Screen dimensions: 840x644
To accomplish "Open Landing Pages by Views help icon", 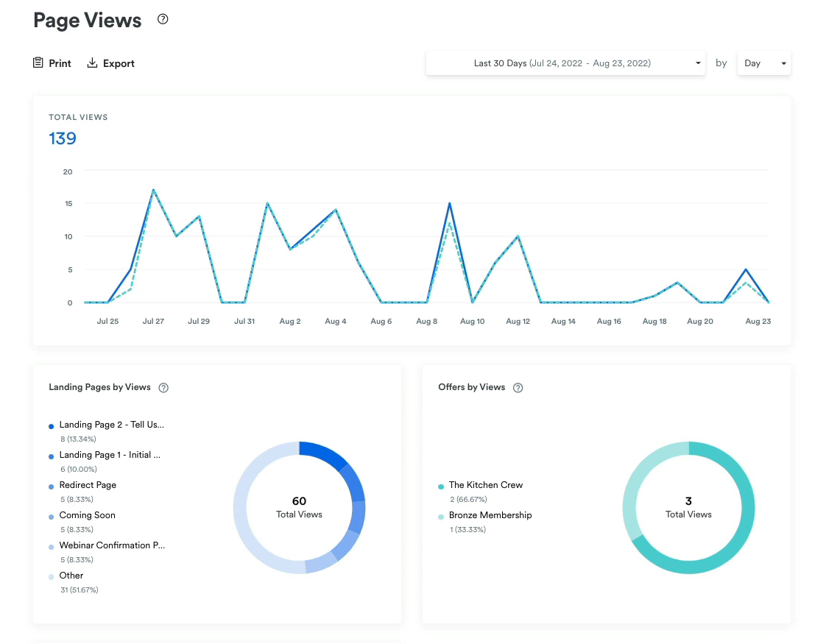I will click(x=163, y=387).
